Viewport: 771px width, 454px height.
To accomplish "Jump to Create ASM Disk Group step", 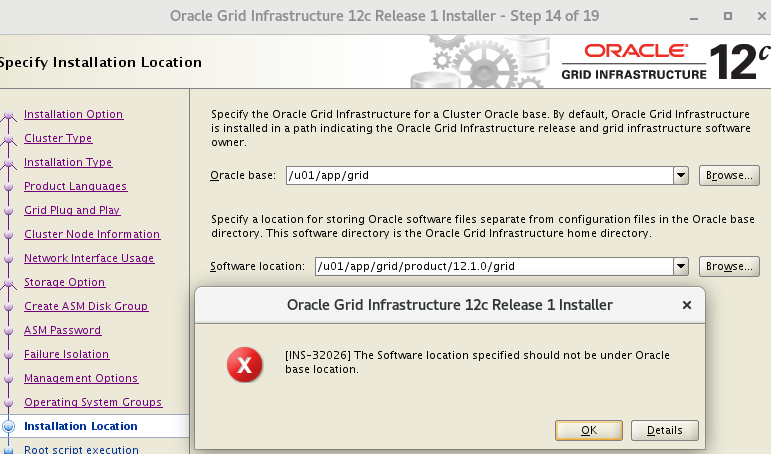I will (x=86, y=306).
